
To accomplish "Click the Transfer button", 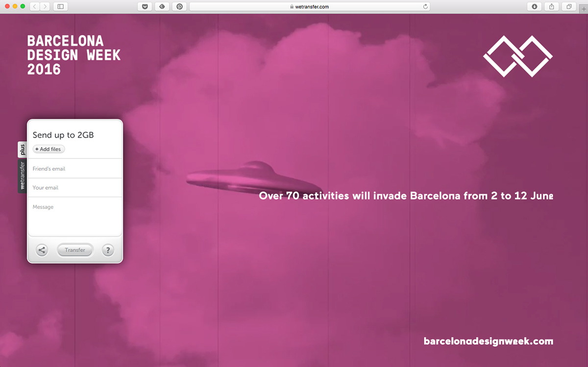I will [x=75, y=250].
